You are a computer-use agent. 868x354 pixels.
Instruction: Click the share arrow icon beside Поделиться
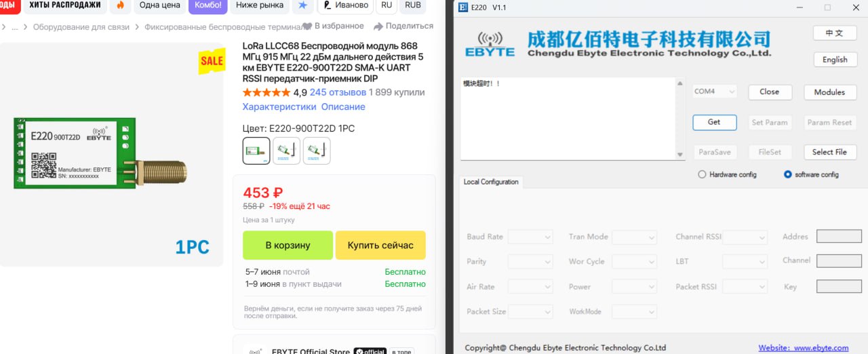coord(378,26)
